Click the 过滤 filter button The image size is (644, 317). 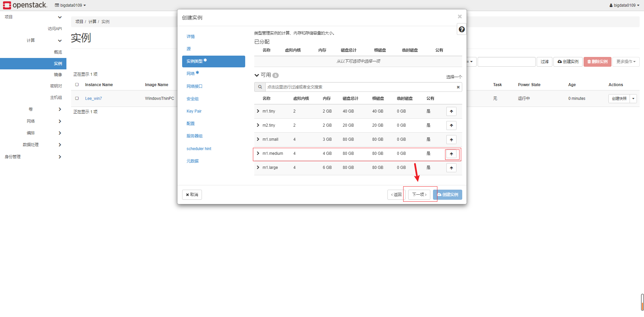click(544, 62)
